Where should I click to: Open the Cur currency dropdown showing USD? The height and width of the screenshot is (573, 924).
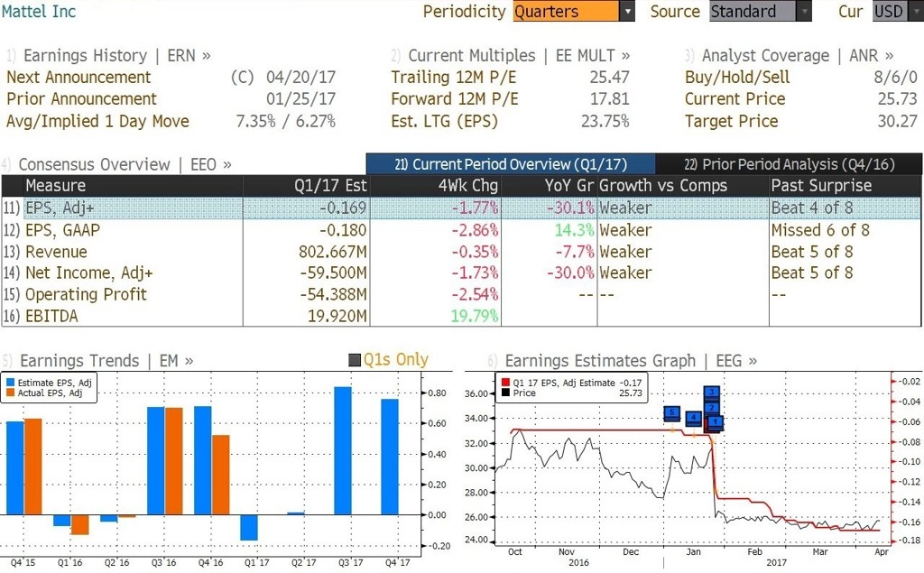[x=898, y=11]
